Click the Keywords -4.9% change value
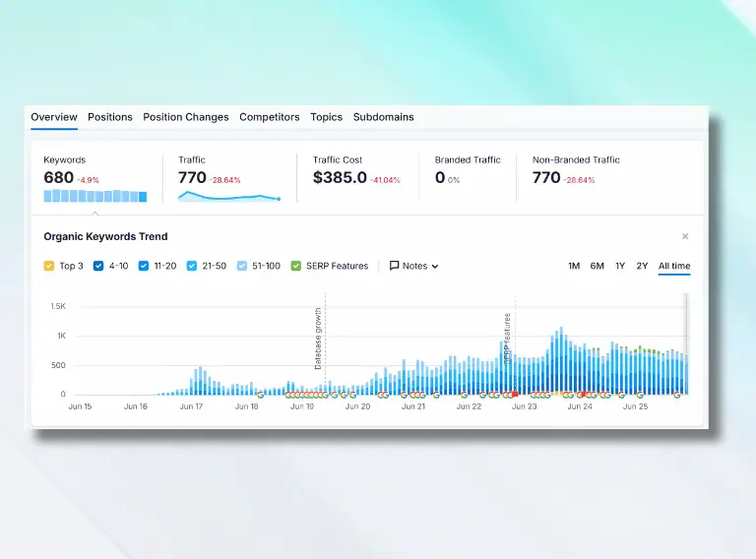This screenshot has height=559, width=756. 88,180
